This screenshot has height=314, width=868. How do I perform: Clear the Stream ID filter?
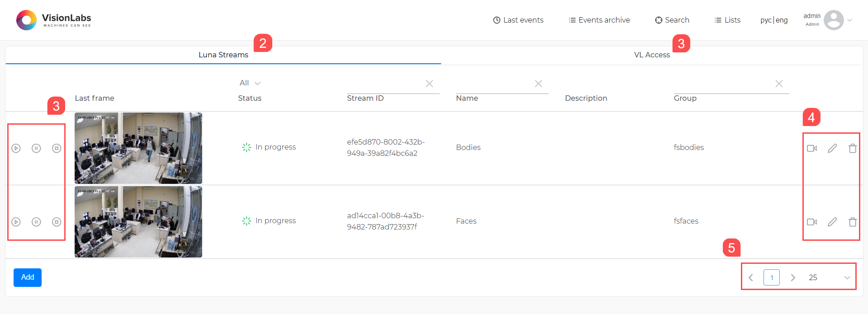click(x=429, y=84)
